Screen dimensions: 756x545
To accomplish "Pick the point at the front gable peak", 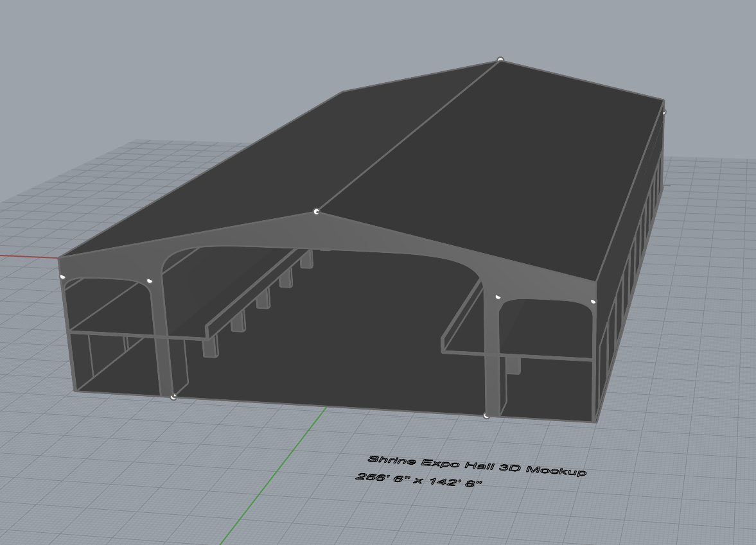I will (316, 212).
